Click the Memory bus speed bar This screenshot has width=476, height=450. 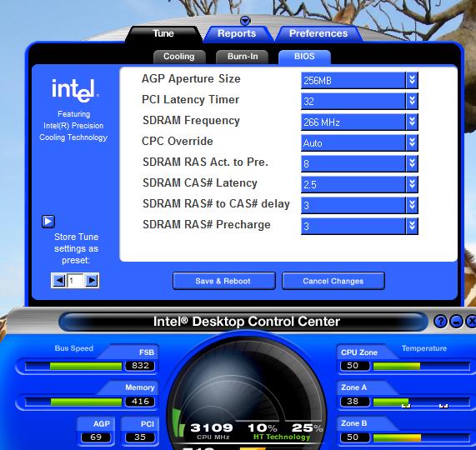click(73, 402)
